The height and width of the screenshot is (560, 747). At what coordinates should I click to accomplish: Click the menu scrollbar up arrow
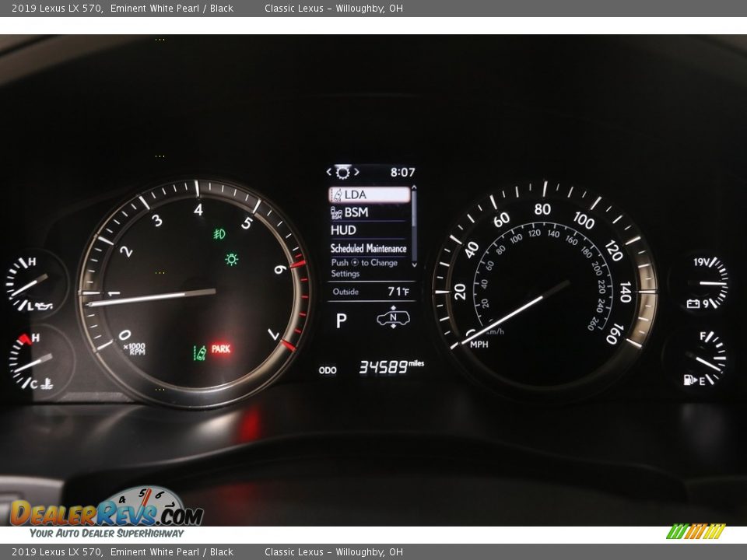click(414, 187)
